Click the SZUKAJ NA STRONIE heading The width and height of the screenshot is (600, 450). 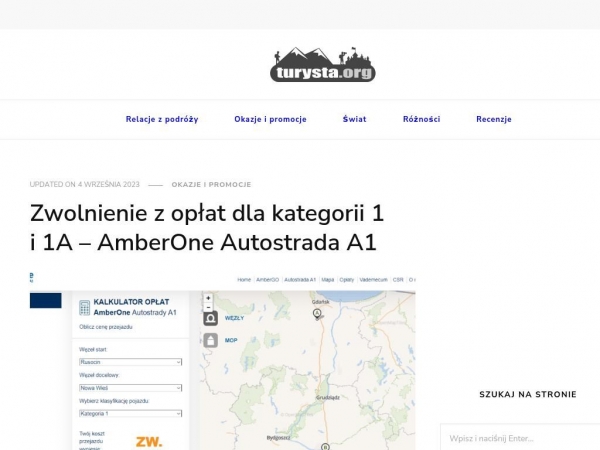pos(528,395)
